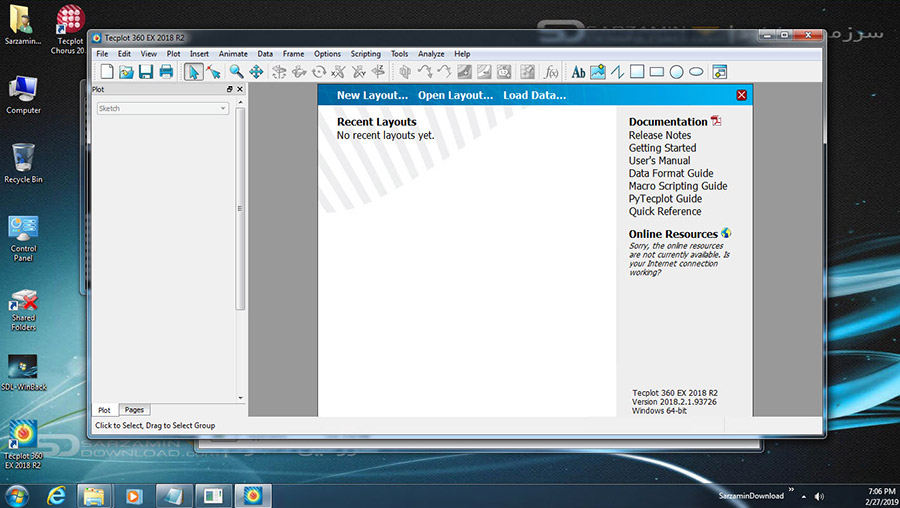The height and width of the screenshot is (508, 900).
Task: Open the Data Format Guide link
Action: pos(671,173)
